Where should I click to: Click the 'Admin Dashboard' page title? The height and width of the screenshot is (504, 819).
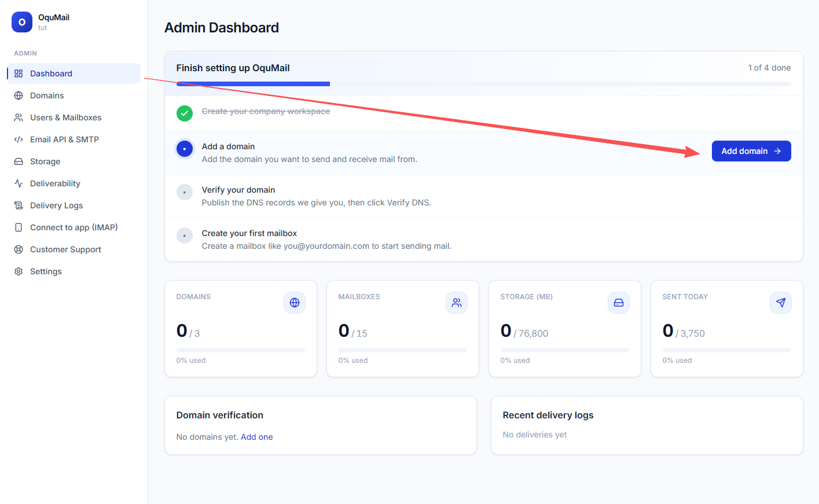click(x=222, y=28)
